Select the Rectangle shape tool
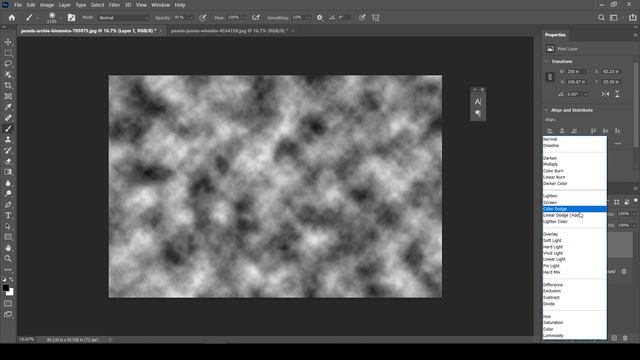The height and width of the screenshot is (360, 640). coord(8,237)
